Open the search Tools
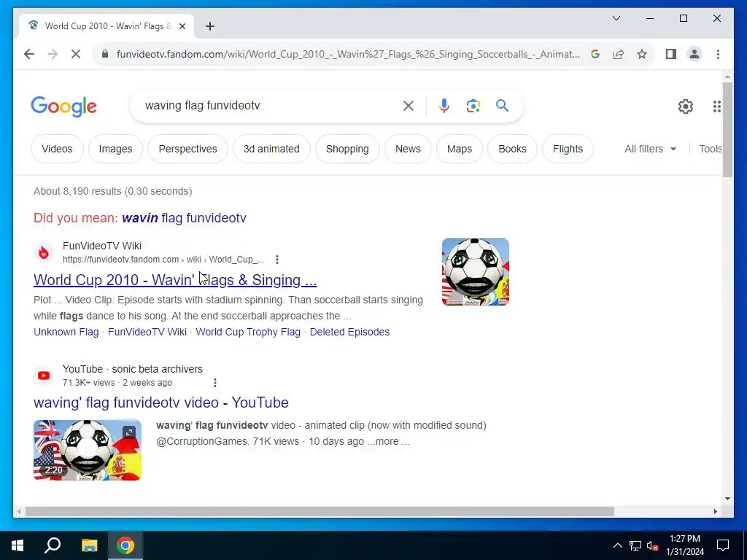Image resolution: width=747 pixels, height=560 pixels. click(x=710, y=149)
